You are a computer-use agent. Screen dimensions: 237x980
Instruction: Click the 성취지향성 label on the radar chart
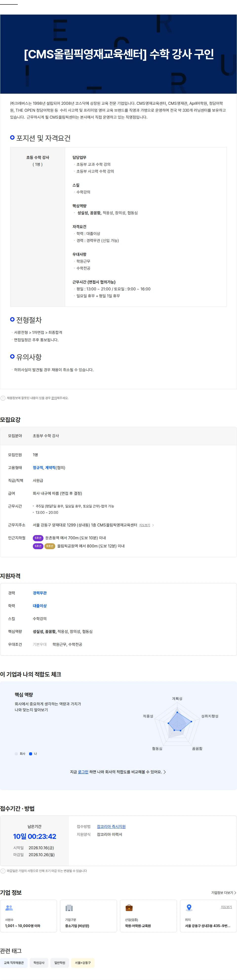pos(210,716)
